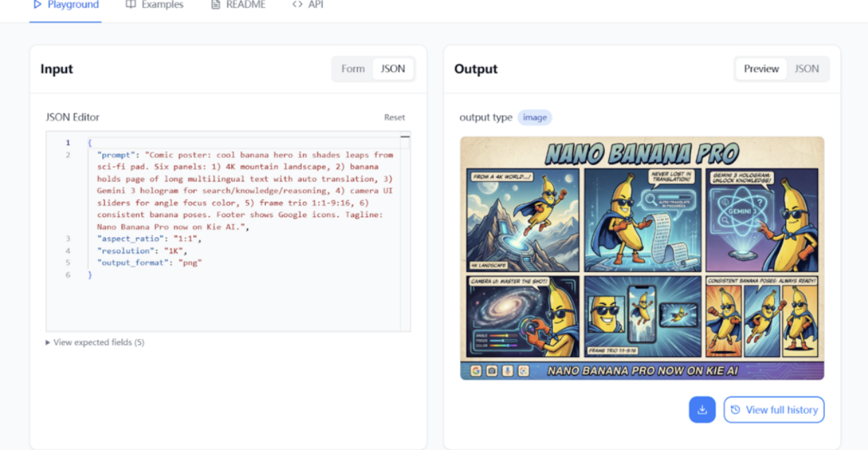868x450 pixels.
Task: Click the JSON editor vertical scrollbar
Action: coord(405,231)
